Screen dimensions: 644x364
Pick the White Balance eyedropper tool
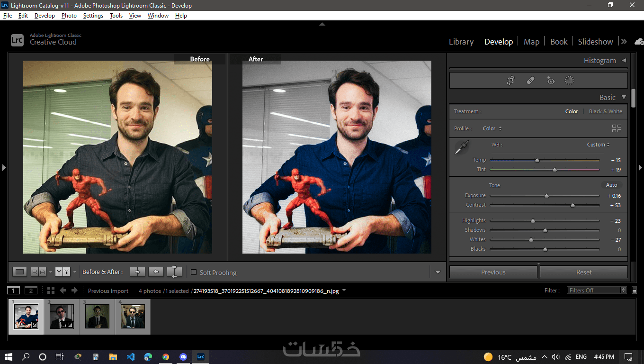[x=461, y=147]
